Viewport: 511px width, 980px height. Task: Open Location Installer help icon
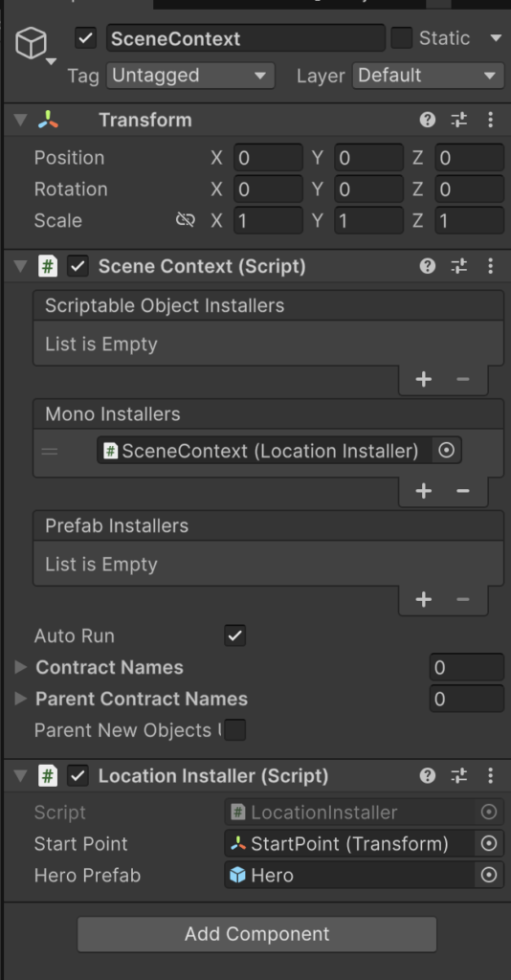[428, 775]
